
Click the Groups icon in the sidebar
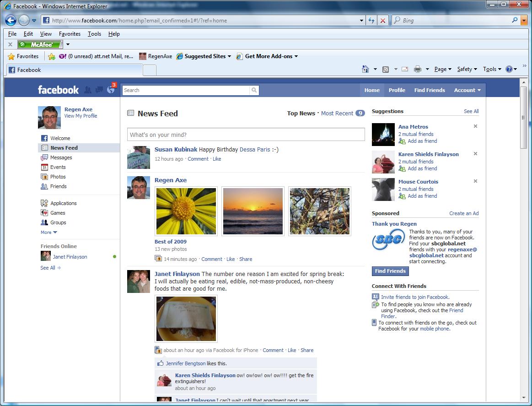click(44, 222)
